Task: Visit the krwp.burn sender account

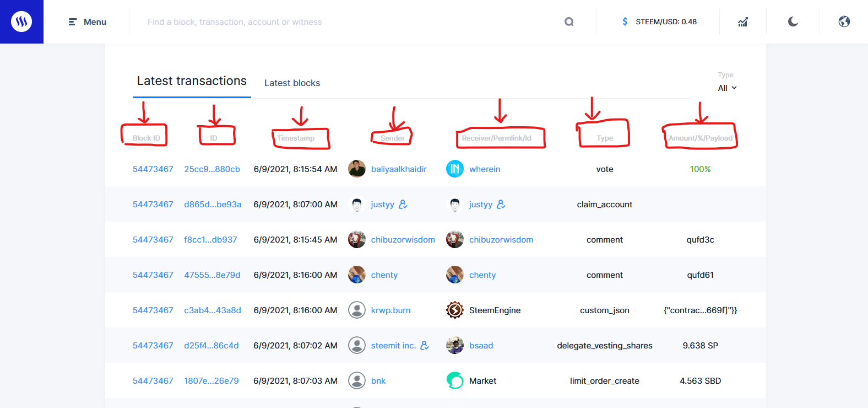Action: pyautogui.click(x=391, y=310)
